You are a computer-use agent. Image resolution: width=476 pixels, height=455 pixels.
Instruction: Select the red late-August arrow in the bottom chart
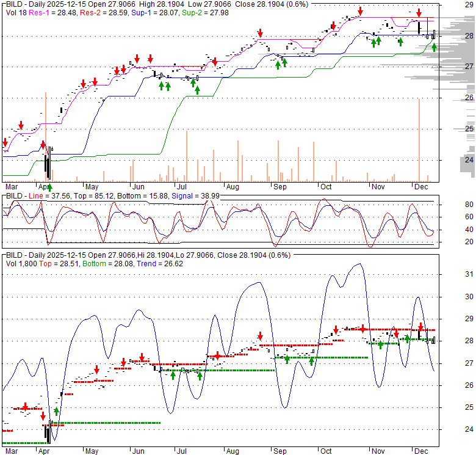[260, 336]
